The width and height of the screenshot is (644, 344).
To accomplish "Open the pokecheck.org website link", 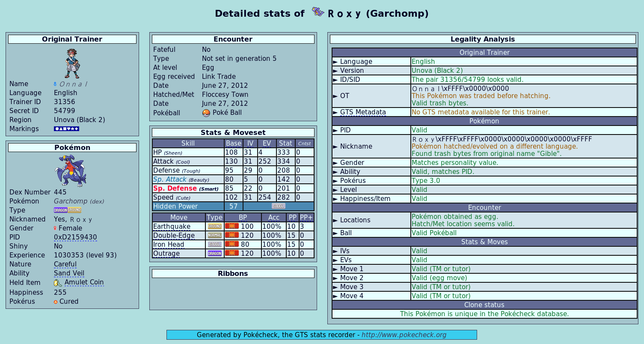I will (x=404, y=335).
